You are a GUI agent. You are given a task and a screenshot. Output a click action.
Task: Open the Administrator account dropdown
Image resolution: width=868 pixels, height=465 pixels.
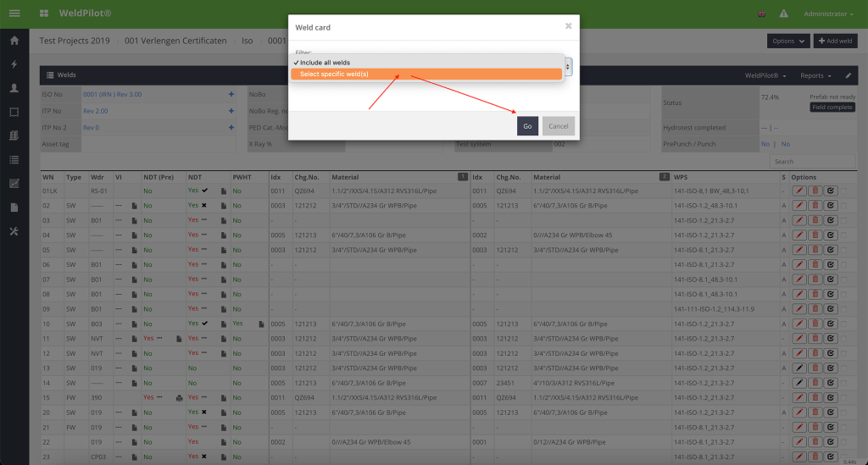[x=828, y=14]
